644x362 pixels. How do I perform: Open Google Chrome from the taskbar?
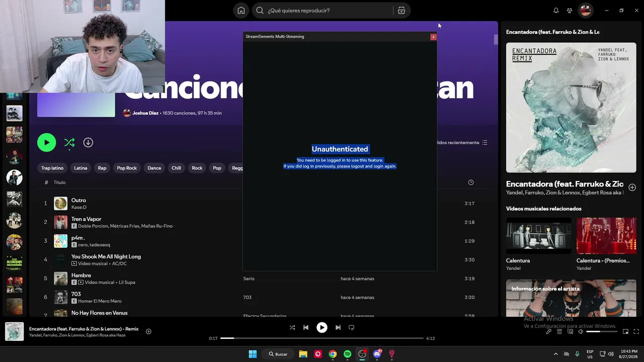[333, 354]
